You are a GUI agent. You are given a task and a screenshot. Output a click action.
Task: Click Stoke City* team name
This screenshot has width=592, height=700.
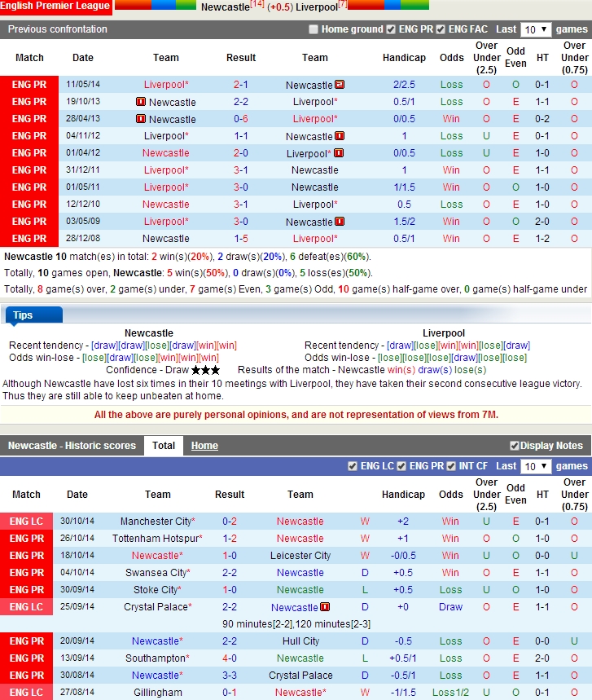[x=157, y=590]
